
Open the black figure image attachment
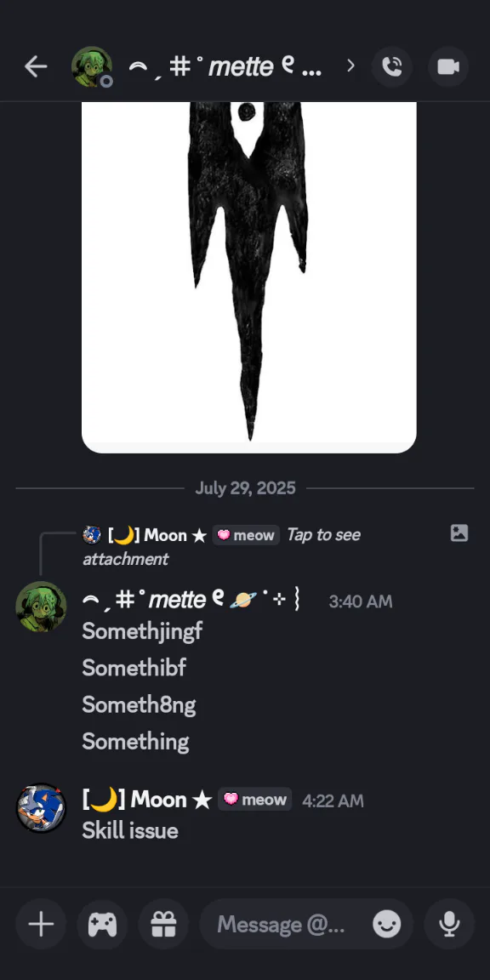point(248,277)
